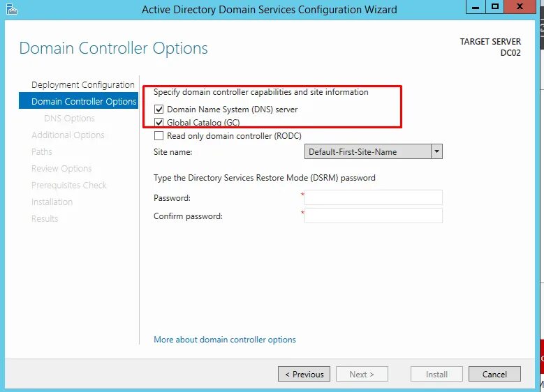
Task: Maximize the wizard window
Action: point(494,6)
